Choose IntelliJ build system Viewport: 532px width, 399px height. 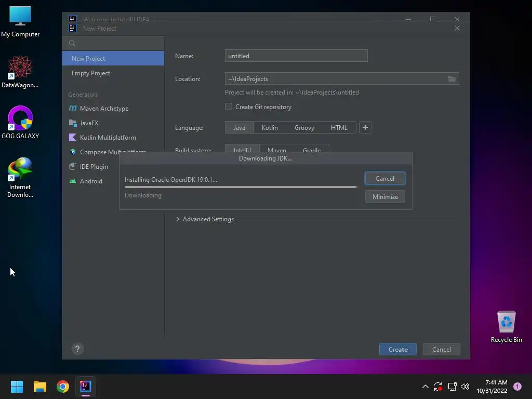242,149
